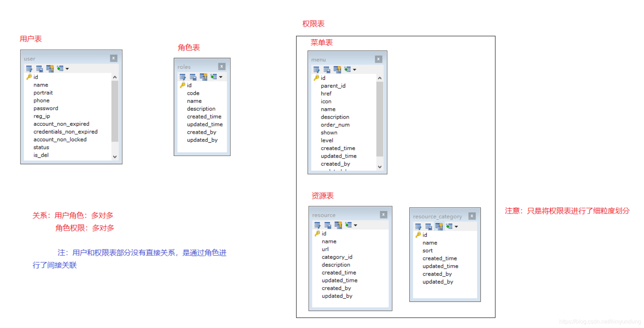The image size is (644, 328).
Task: Close the menu table box
Action: pos(378,59)
